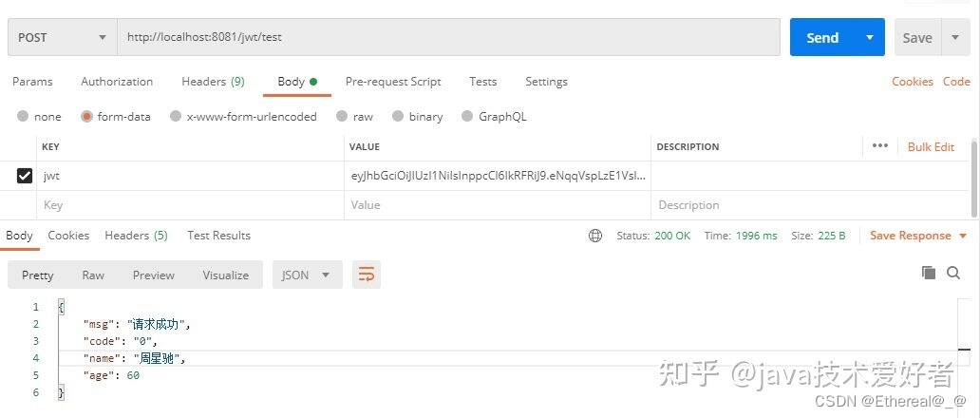The width and height of the screenshot is (980, 418).
Task: Choose x-www-form-urlencoded body option
Action: (176, 117)
